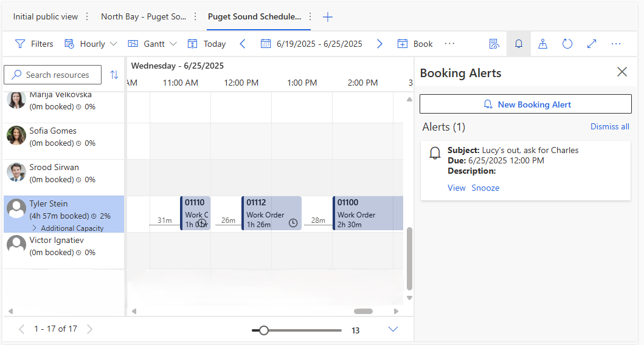
Task: Click the 28m travel time segment
Action: (x=318, y=220)
